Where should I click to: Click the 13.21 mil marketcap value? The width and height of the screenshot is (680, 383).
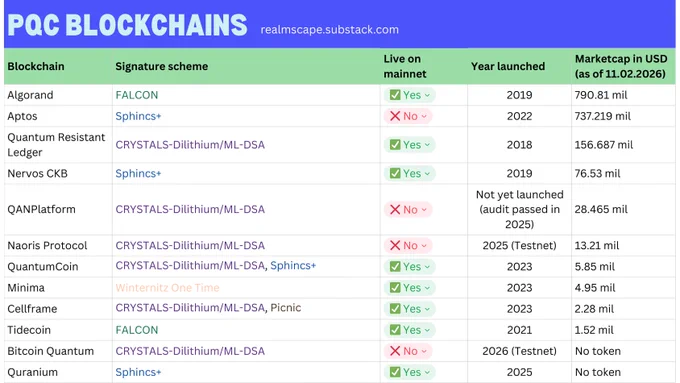point(597,246)
